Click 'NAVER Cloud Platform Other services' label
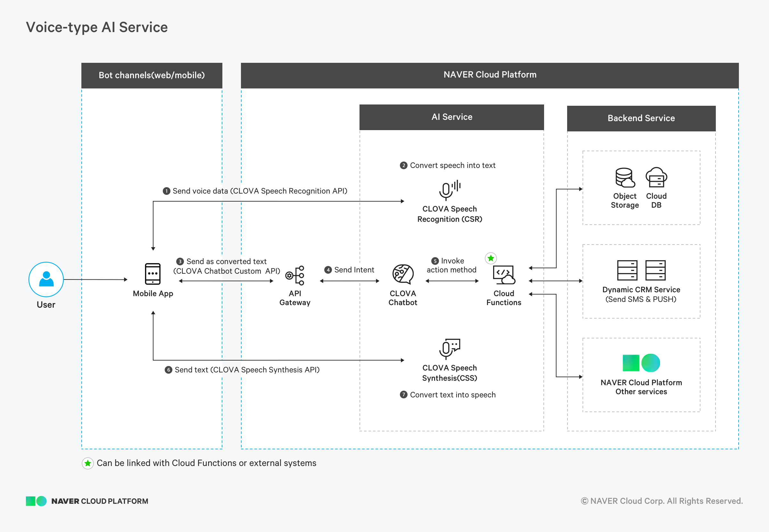The image size is (769, 532). click(641, 387)
